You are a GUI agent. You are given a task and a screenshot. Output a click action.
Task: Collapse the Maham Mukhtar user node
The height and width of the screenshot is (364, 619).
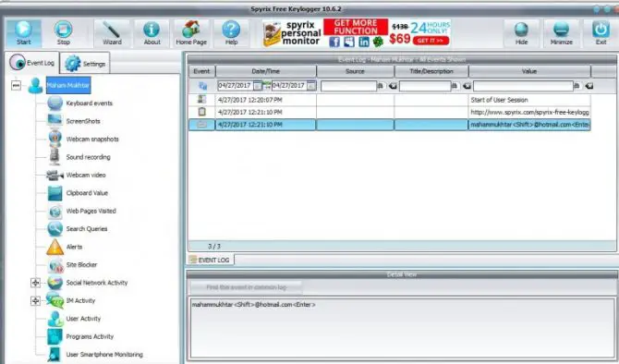tap(16, 85)
